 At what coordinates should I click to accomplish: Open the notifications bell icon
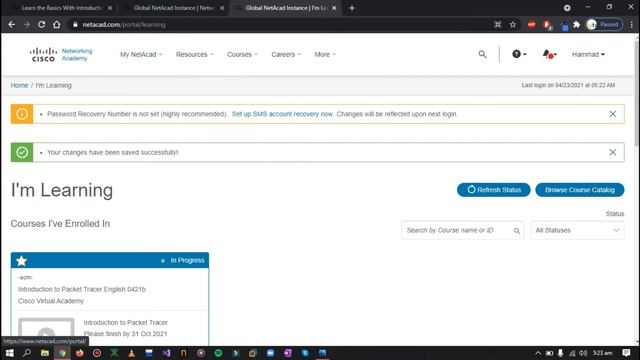[x=549, y=54]
